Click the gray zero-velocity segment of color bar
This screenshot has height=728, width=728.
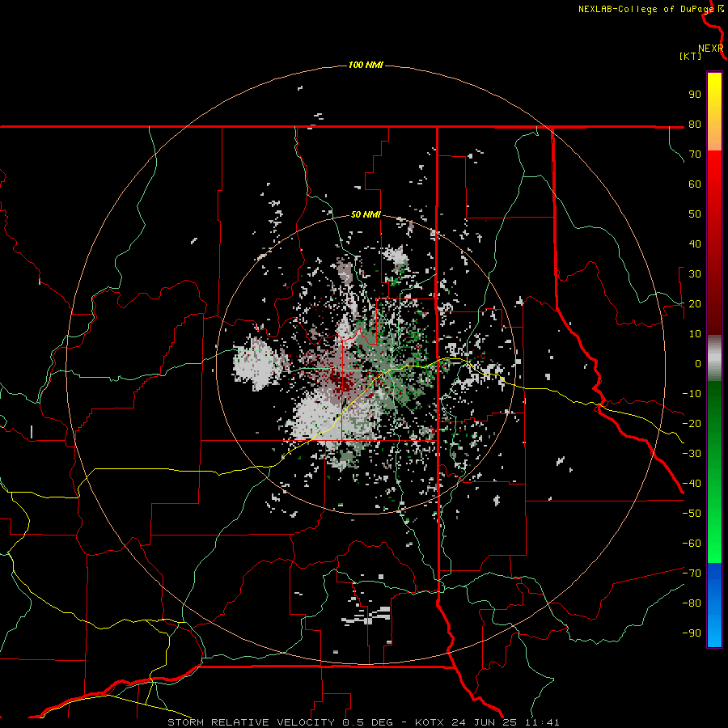(714, 358)
